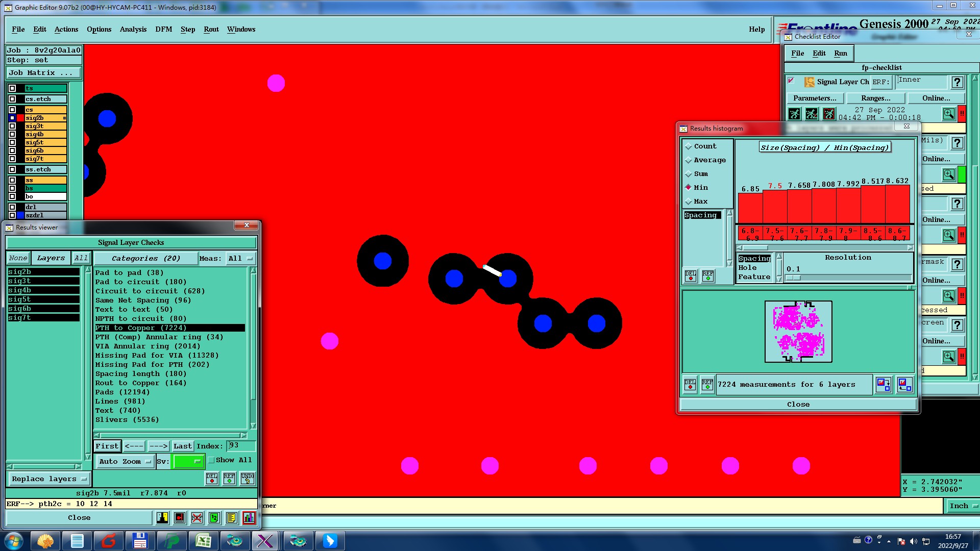Open the Meas All dropdown

tap(241, 259)
